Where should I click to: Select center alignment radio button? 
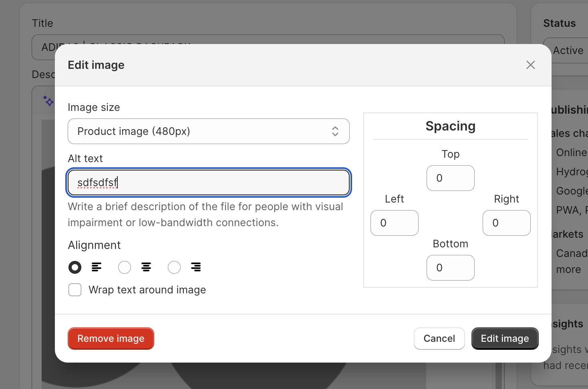coord(125,267)
